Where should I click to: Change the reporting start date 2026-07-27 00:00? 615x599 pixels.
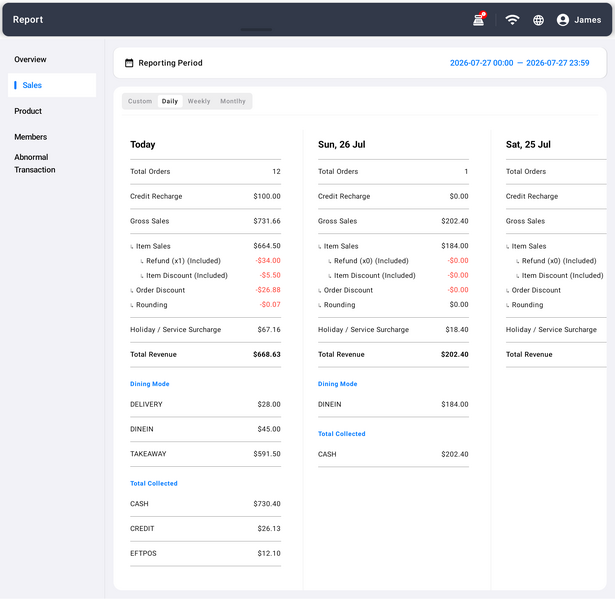pyautogui.click(x=481, y=63)
